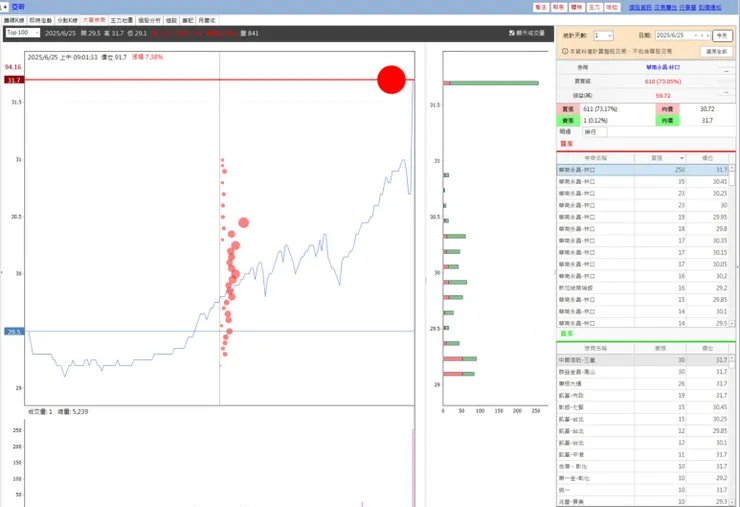Click the buyers list scroll-up arrow
The height and width of the screenshot is (507, 740).
(732, 168)
